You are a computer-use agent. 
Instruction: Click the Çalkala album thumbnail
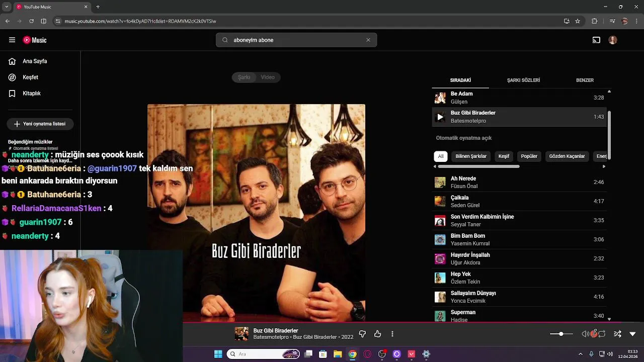(x=440, y=202)
